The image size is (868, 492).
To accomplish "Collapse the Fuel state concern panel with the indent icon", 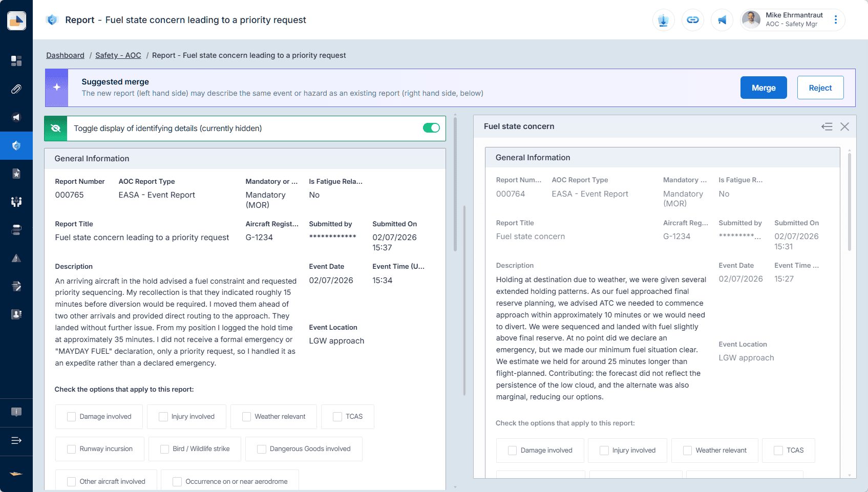I will 827,126.
